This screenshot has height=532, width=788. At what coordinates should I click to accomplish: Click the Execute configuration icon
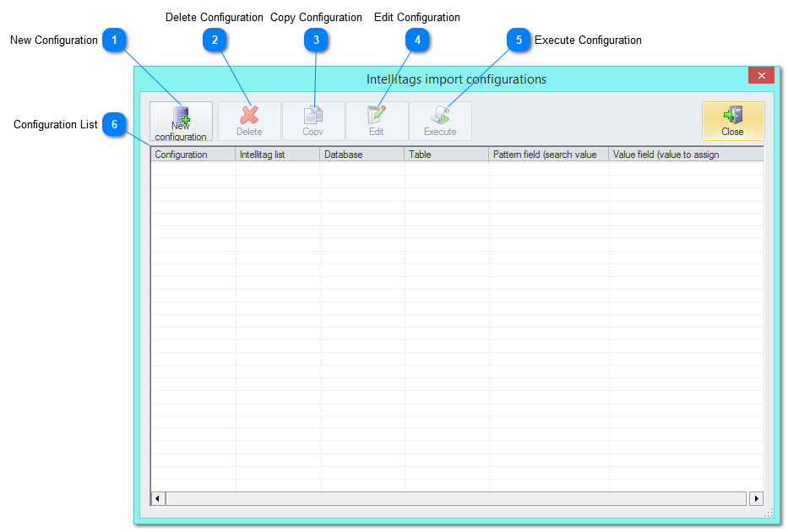pos(440,120)
